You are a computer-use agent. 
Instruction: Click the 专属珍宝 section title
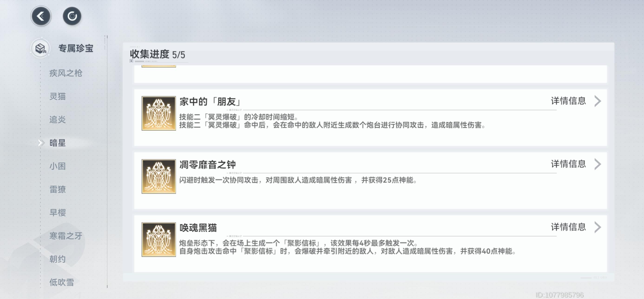[76, 48]
